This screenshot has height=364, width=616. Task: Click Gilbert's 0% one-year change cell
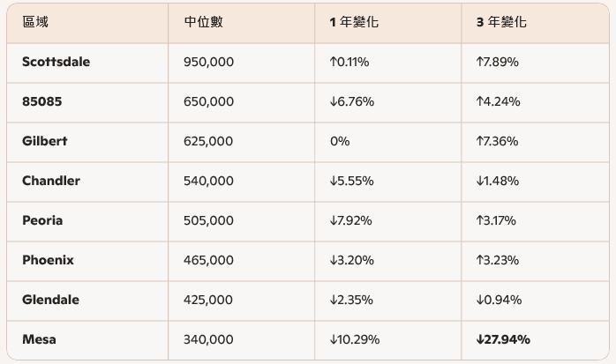(340, 141)
